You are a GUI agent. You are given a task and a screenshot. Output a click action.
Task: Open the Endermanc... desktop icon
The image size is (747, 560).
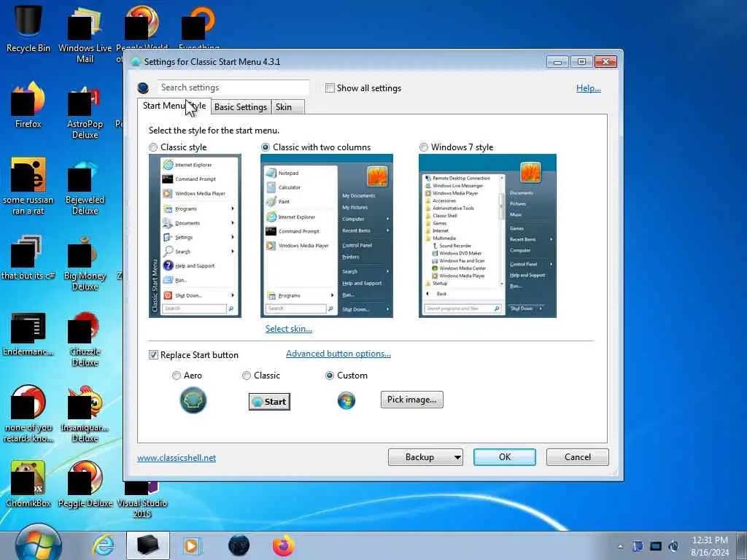[28, 334]
